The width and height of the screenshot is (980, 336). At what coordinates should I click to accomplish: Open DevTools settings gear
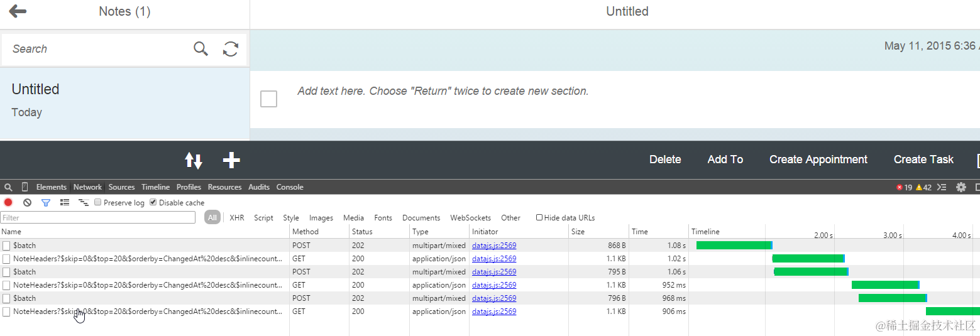point(961,187)
